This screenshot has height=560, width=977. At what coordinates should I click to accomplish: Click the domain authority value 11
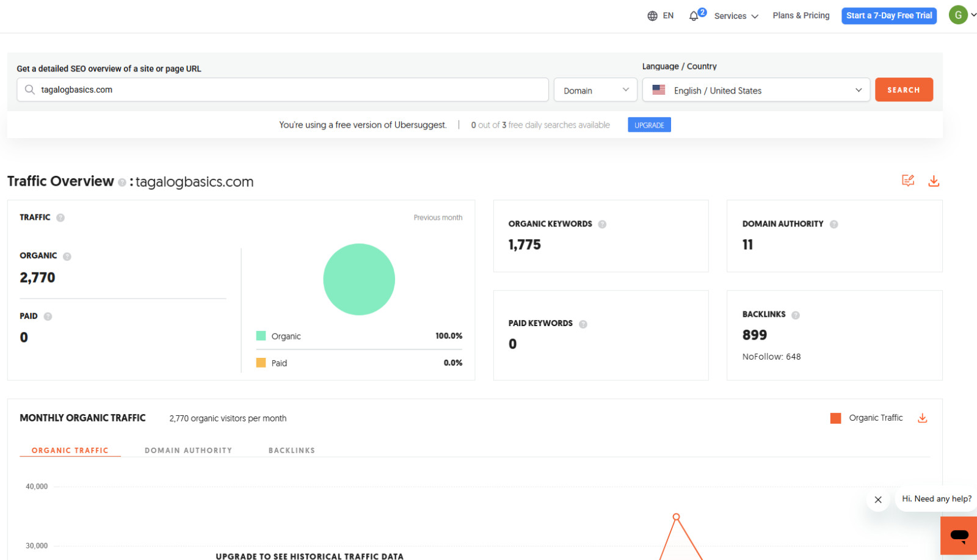point(747,245)
